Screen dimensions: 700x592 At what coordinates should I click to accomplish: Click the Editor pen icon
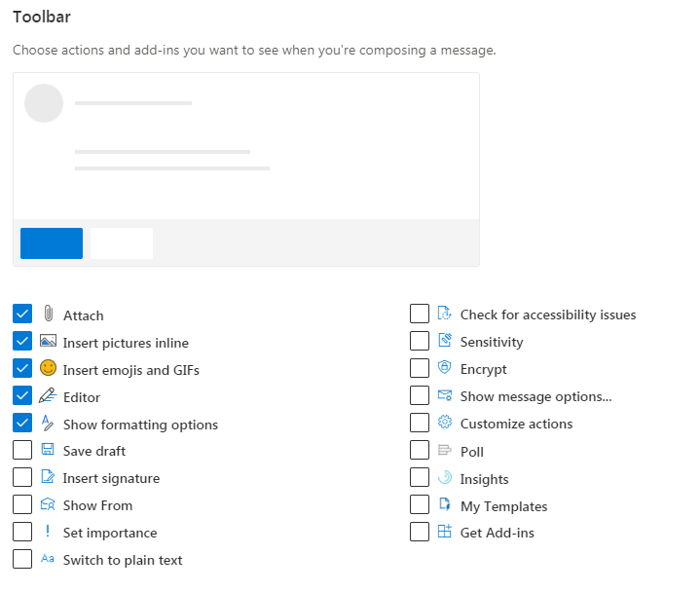48,396
